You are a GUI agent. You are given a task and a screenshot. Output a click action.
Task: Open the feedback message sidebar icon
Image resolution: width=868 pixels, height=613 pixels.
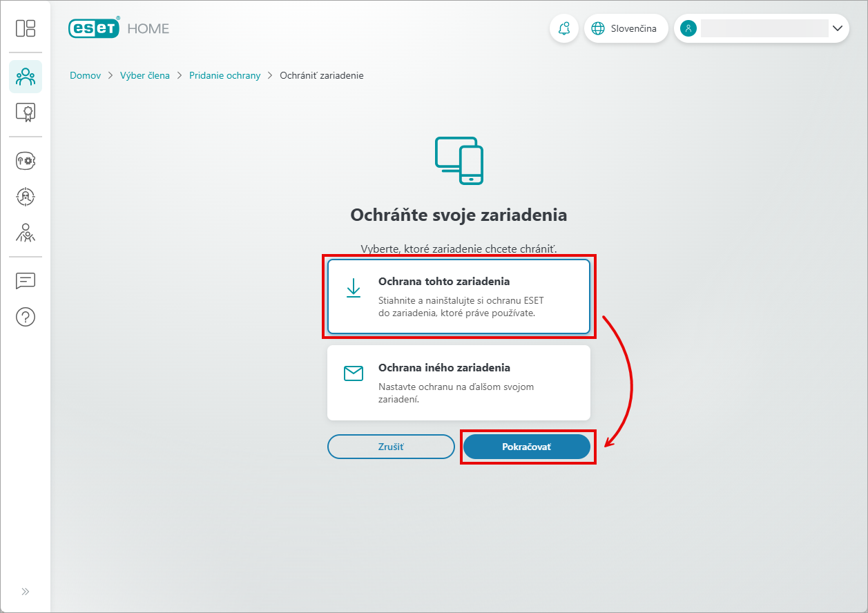(26, 281)
